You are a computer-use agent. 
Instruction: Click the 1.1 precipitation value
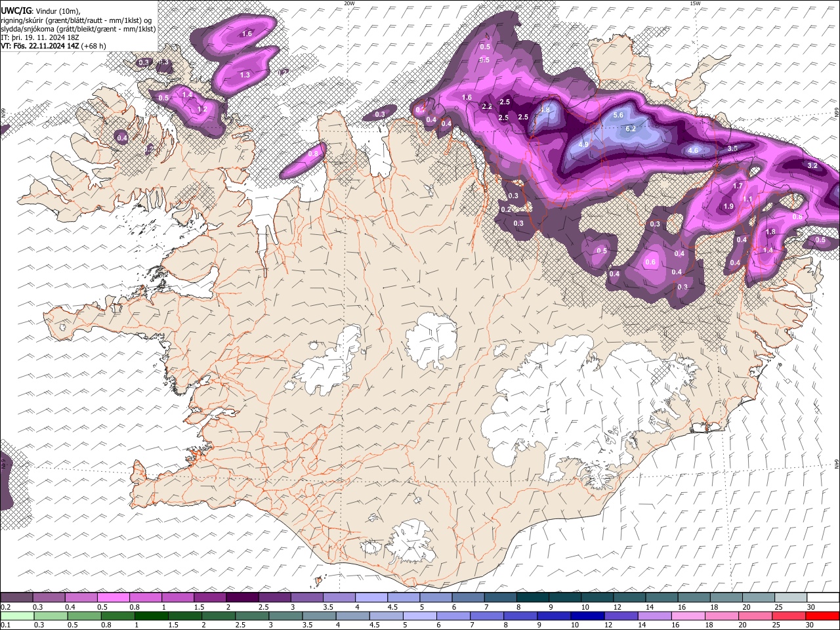(747, 199)
